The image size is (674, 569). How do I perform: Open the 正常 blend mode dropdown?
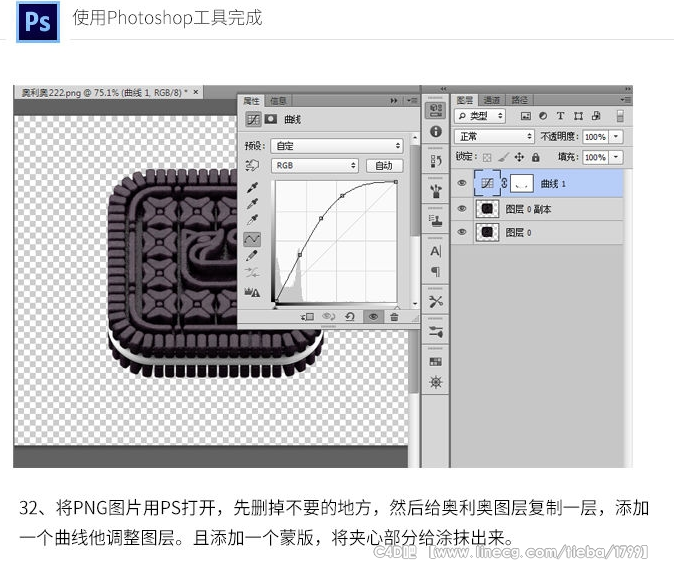[x=494, y=137]
